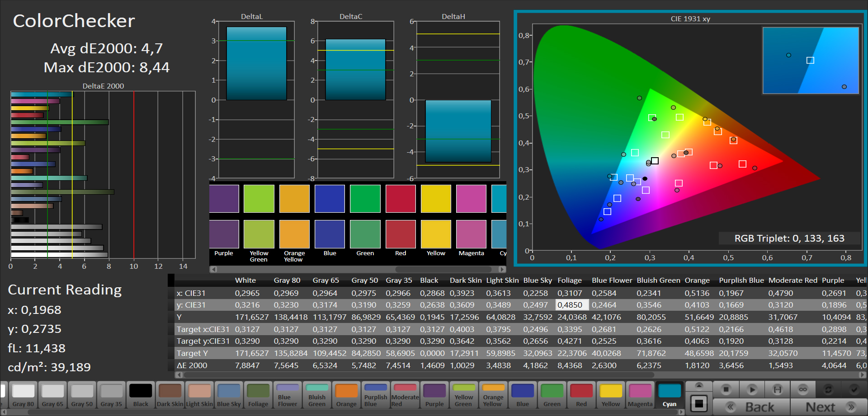Screen dimensions: 868x416
Task: Click the zoomed CIE inset thumbnail
Action: (x=811, y=61)
